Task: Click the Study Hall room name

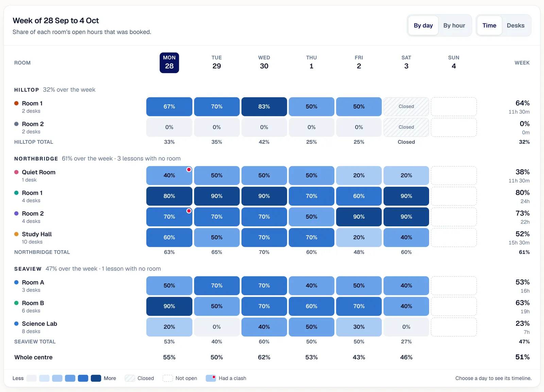Action: [37, 234]
